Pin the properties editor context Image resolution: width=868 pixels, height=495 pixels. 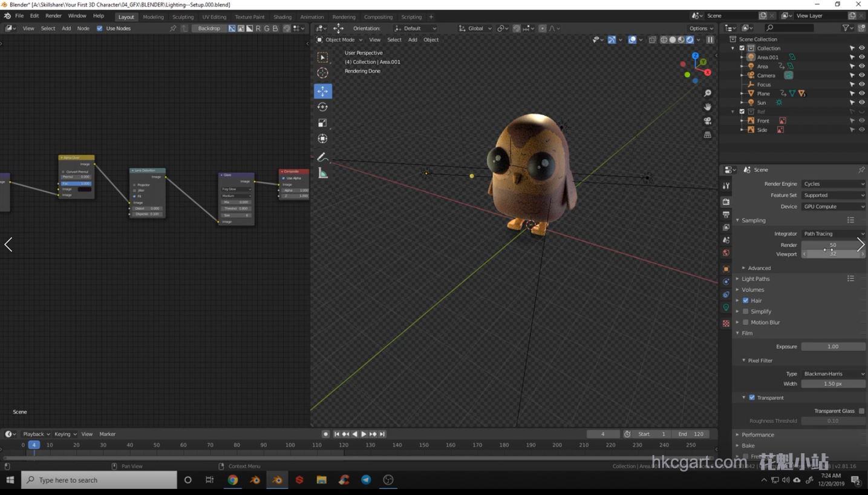[861, 170]
